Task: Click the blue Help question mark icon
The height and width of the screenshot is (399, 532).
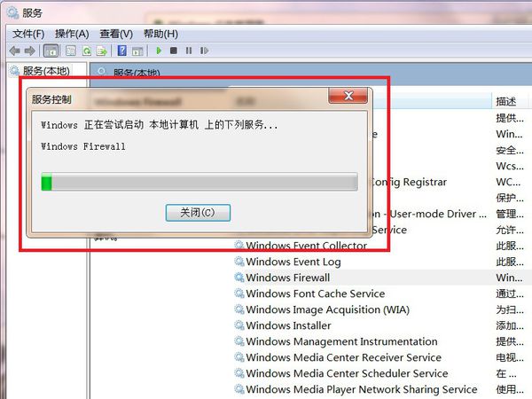Action: point(122,51)
